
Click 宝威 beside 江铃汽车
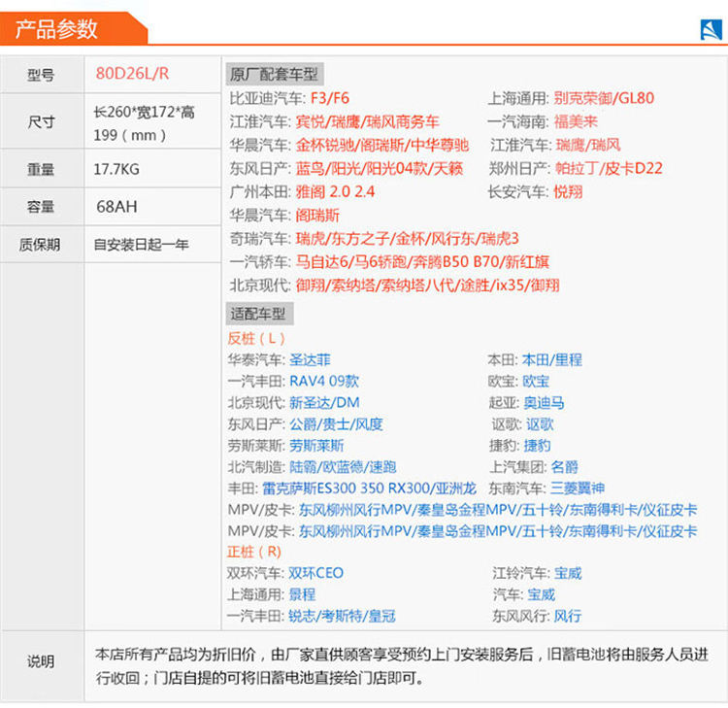pyautogui.click(x=568, y=573)
